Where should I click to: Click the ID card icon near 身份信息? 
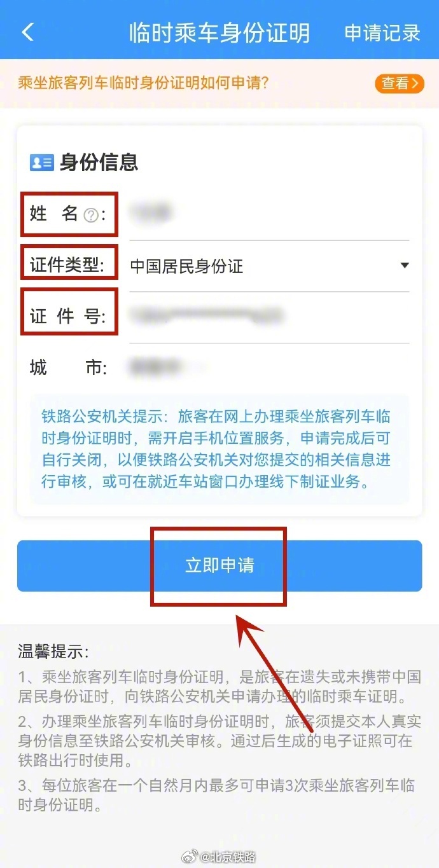(41, 163)
